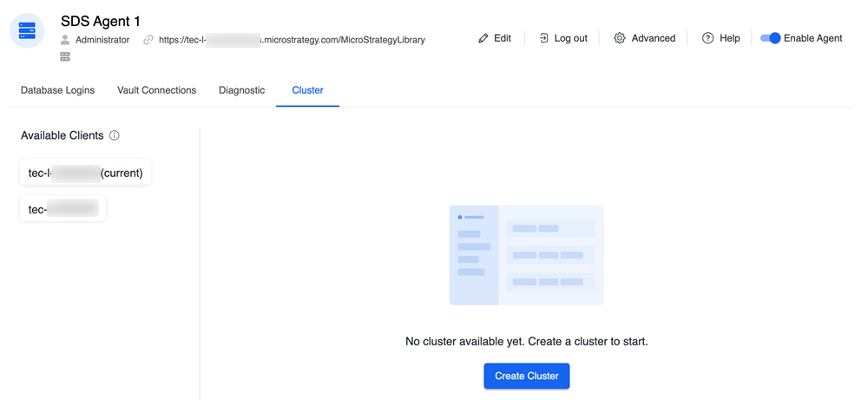Click the SDS Agent server avatar icon
Viewport: 868px width, 400px height.
[x=27, y=31]
